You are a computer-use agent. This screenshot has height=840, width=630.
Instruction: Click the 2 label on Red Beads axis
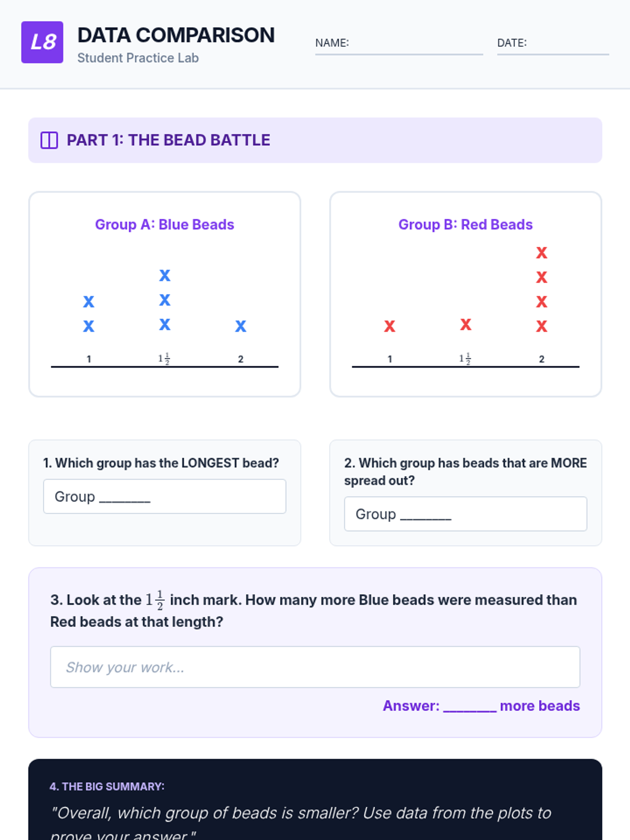pyautogui.click(x=541, y=359)
